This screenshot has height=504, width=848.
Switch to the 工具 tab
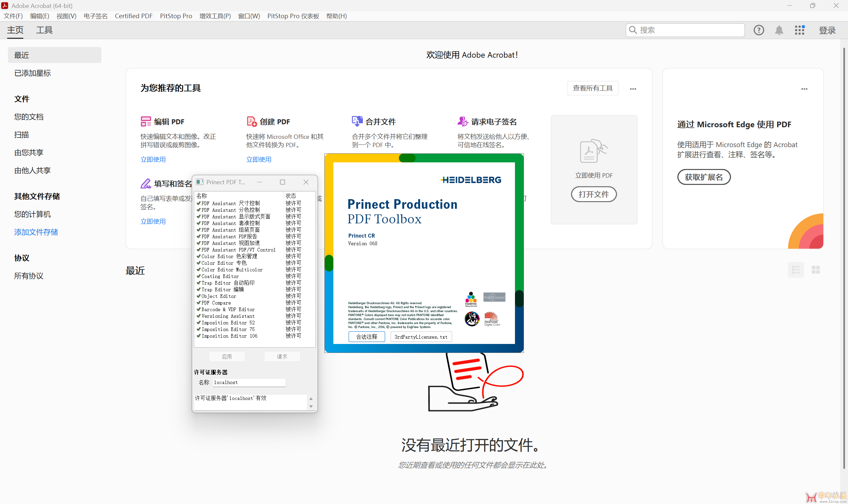click(x=44, y=30)
